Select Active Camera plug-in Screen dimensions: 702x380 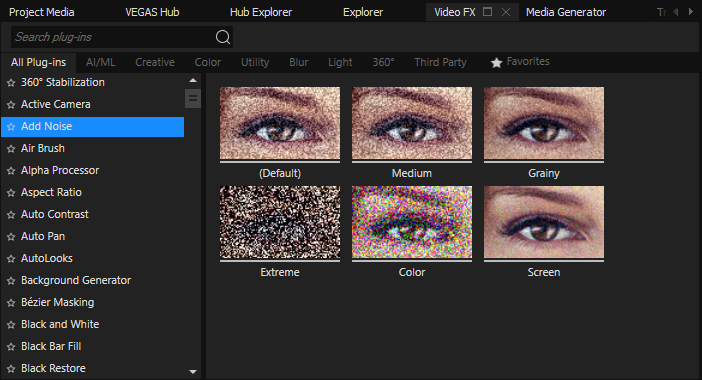[56, 104]
